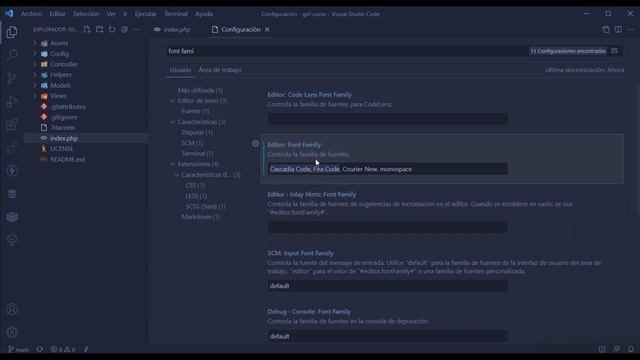Open the LICENSE file

(62, 149)
